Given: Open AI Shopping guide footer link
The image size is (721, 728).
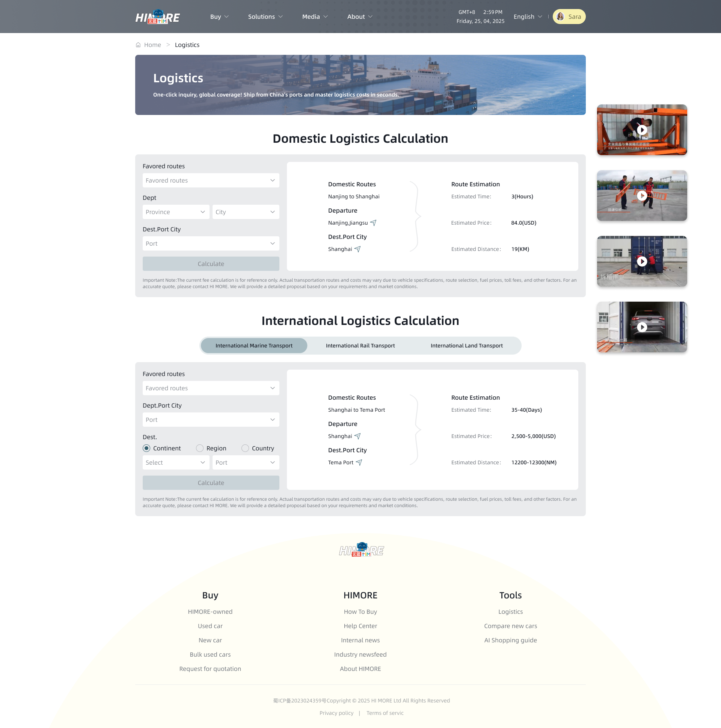Looking at the screenshot, I should tap(510, 640).
